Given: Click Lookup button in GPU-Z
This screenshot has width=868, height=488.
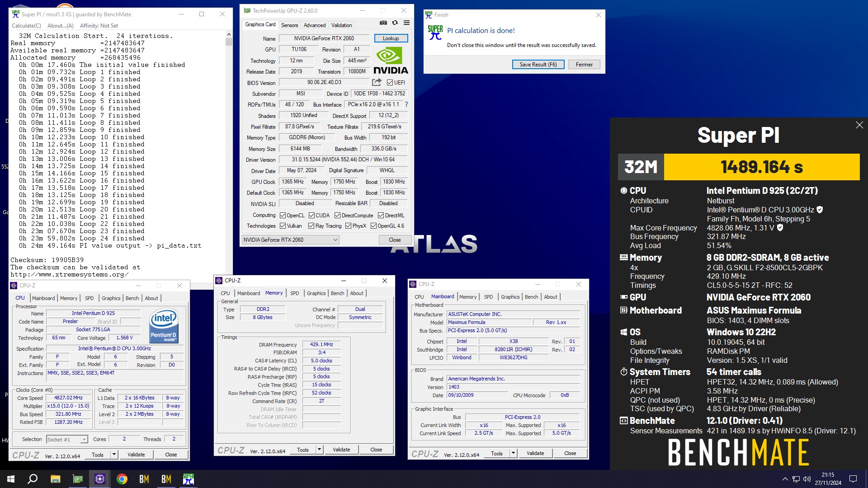Looking at the screenshot, I should click(391, 38).
